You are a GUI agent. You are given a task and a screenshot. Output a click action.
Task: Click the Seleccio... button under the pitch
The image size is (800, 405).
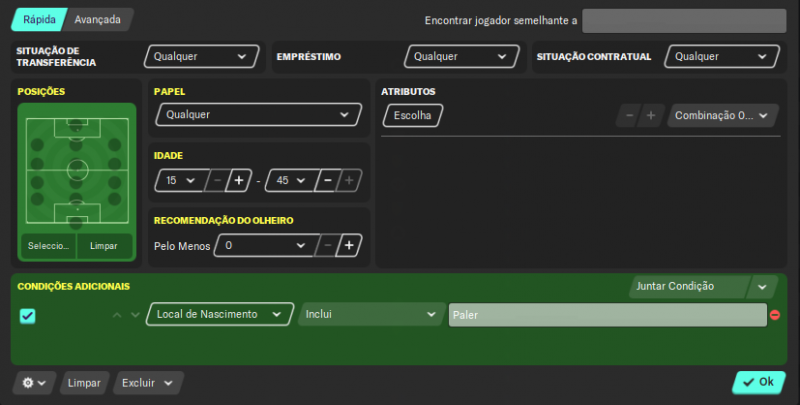[x=48, y=246]
